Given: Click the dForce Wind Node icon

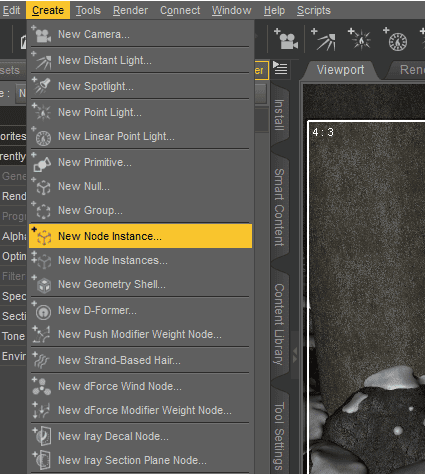Looking at the screenshot, I should click(41, 386).
